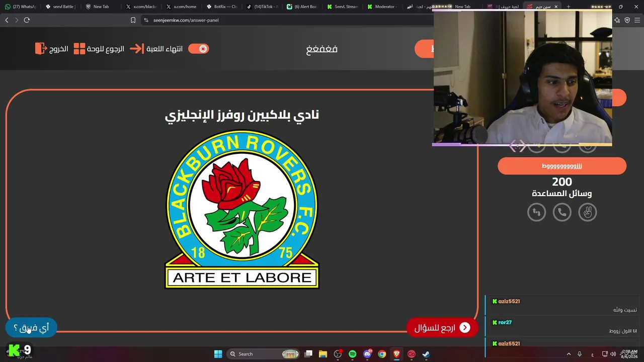Image resolution: width=644 pixels, height=362 pixels.
Task: Open Discord from the taskbar
Action: 367,354
